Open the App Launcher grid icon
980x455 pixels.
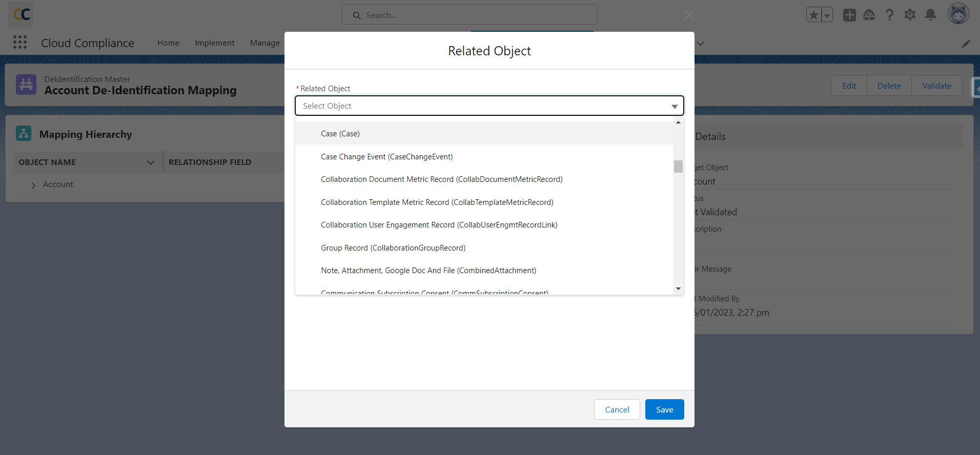(x=20, y=42)
